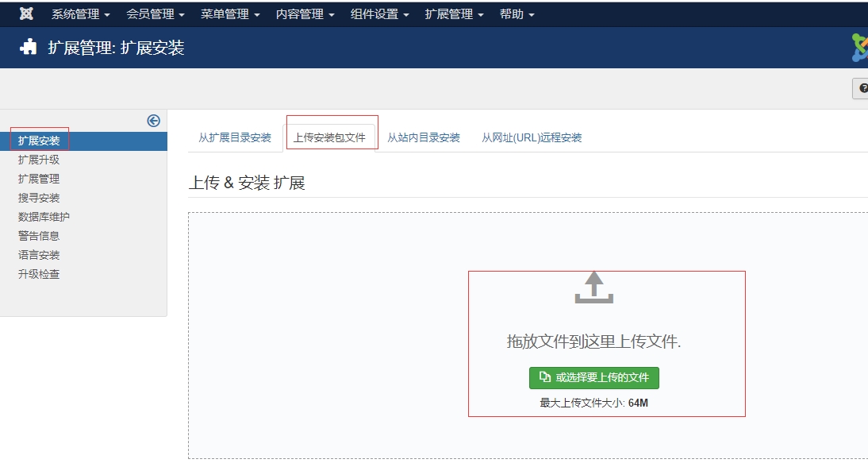Click the help question mark icon
This screenshot has height=467, width=868.
(862, 88)
